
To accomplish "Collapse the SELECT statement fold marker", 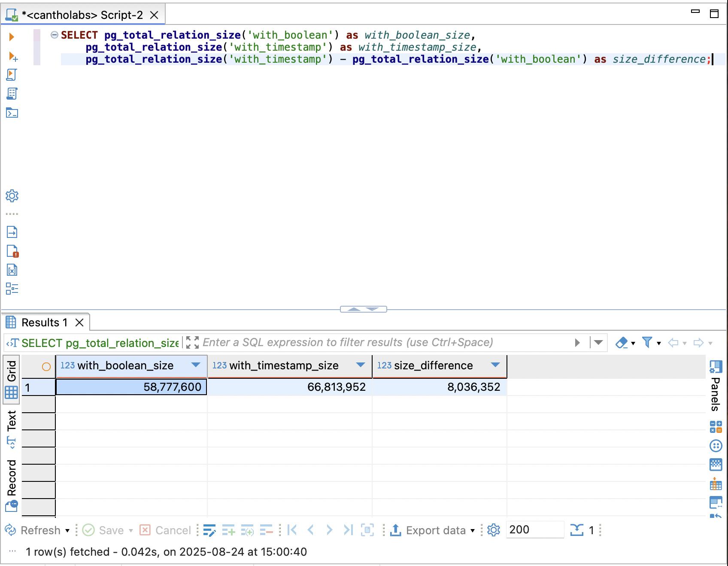I will click(x=55, y=35).
